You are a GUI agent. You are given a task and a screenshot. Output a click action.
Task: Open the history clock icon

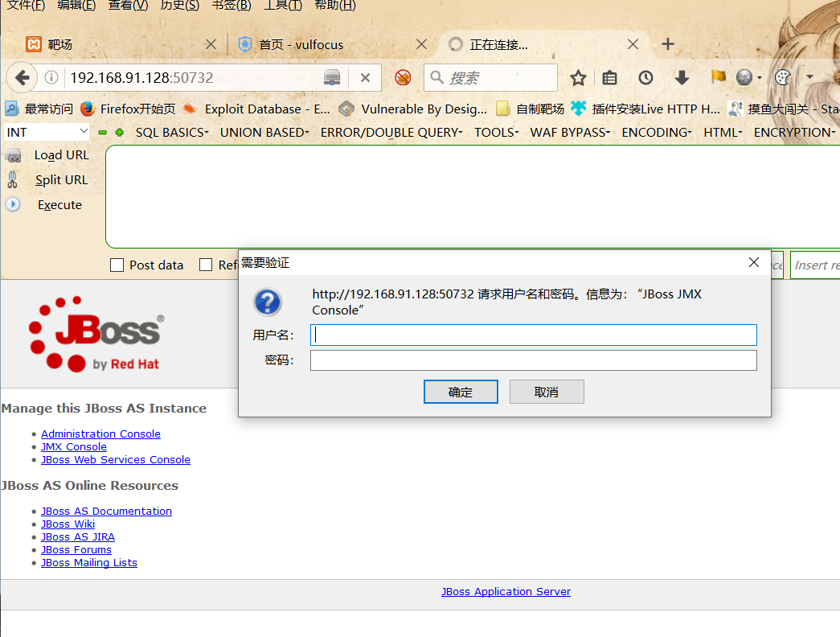point(645,78)
